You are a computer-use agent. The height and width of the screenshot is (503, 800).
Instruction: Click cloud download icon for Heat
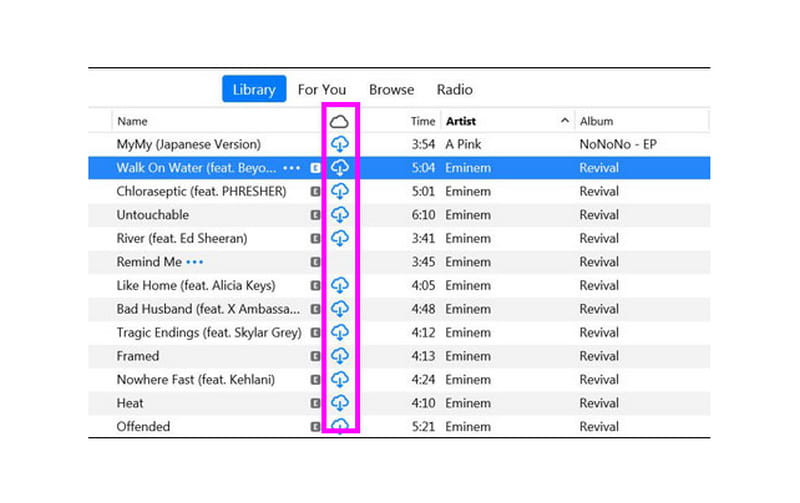coord(339,403)
